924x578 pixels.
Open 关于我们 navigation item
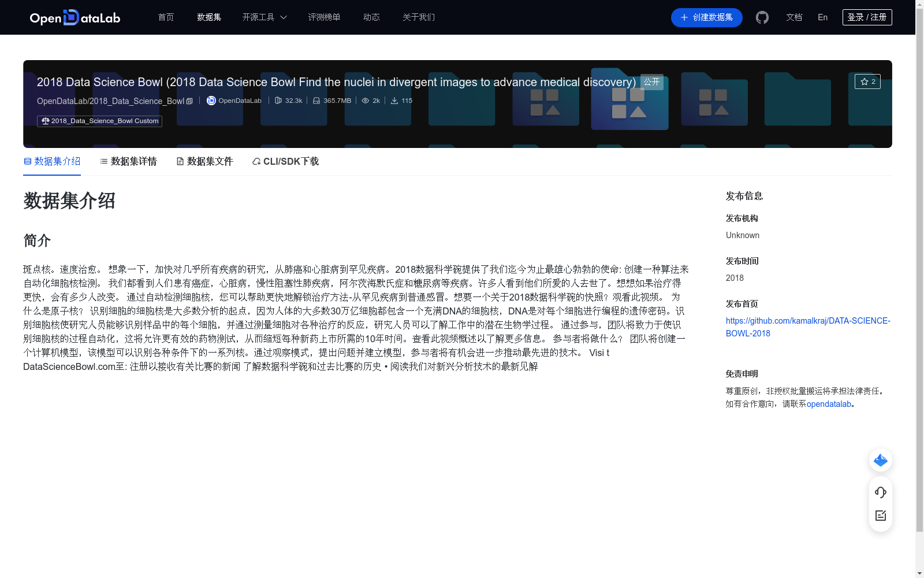[419, 17]
